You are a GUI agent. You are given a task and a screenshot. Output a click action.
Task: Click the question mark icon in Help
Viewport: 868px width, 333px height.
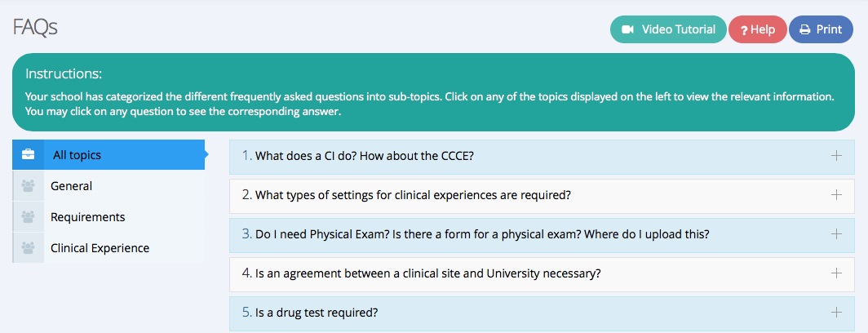(x=744, y=30)
